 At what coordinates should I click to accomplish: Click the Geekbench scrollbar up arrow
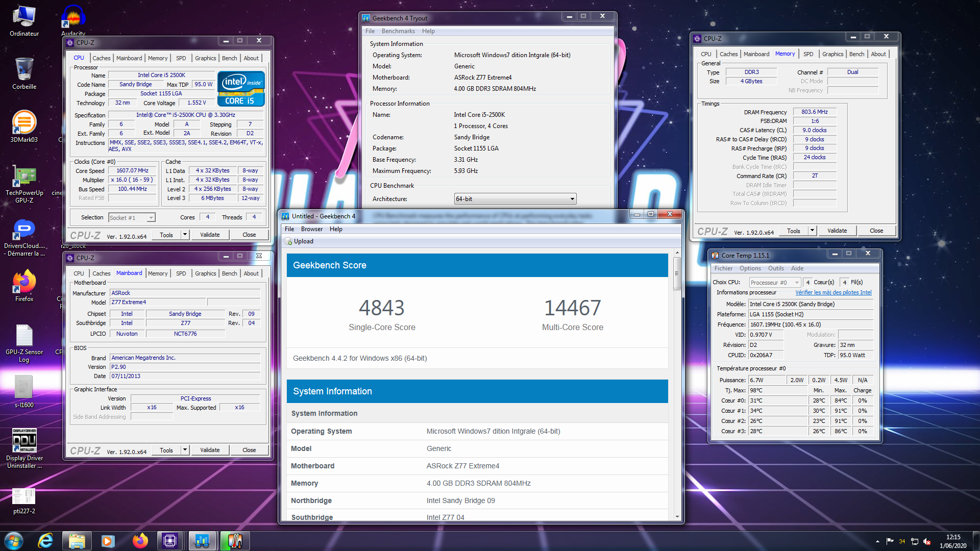pos(677,253)
